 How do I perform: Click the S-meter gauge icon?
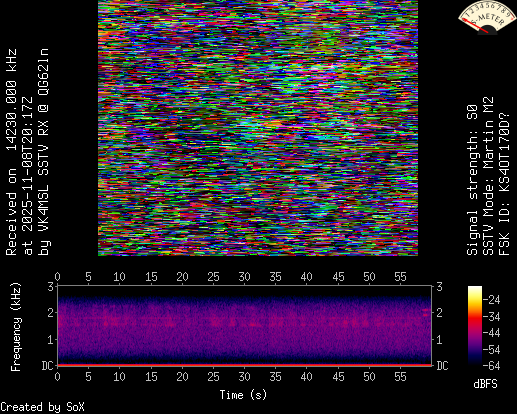[487, 17]
